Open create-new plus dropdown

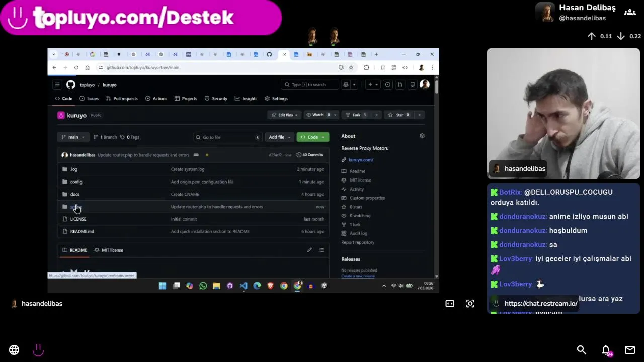373,85
